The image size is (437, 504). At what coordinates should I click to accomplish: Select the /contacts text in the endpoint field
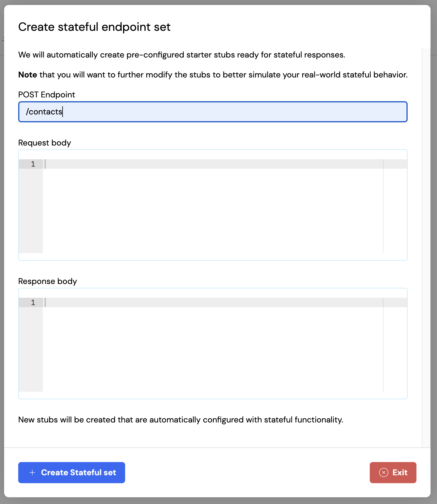[x=43, y=111]
